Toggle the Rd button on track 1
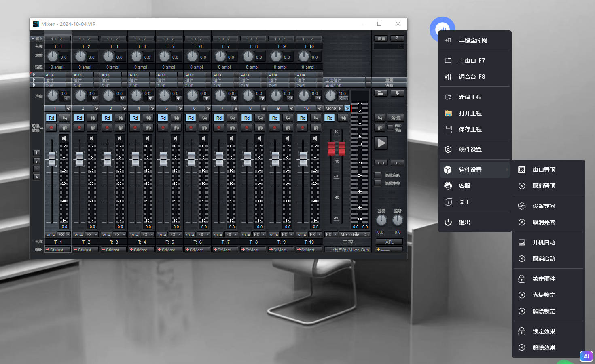This screenshot has width=595, height=364. click(x=51, y=118)
